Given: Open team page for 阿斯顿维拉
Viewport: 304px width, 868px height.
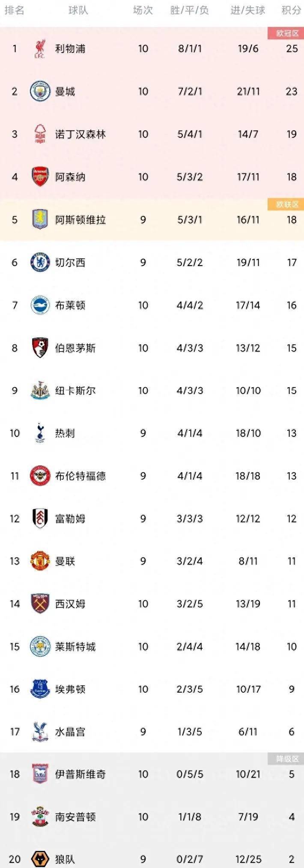Looking at the screenshot, I should 80,220.
